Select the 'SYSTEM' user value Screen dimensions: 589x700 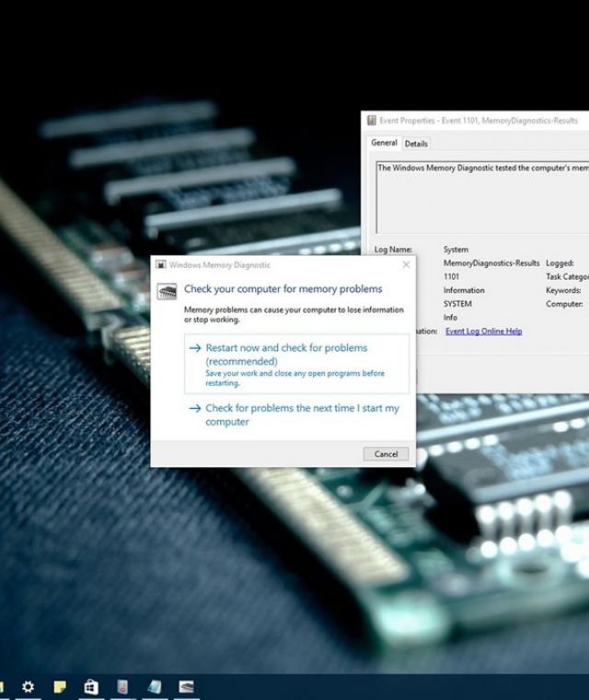tap(457, 304)
